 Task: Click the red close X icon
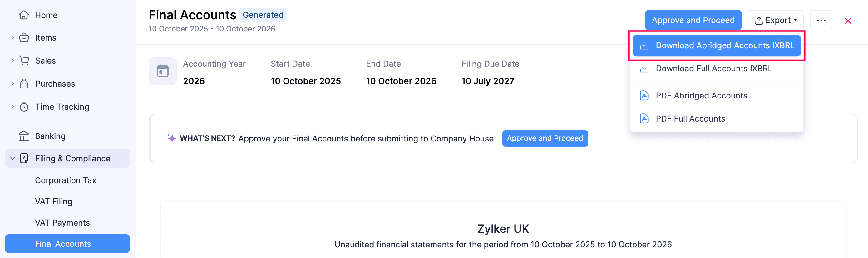(848, 21)
